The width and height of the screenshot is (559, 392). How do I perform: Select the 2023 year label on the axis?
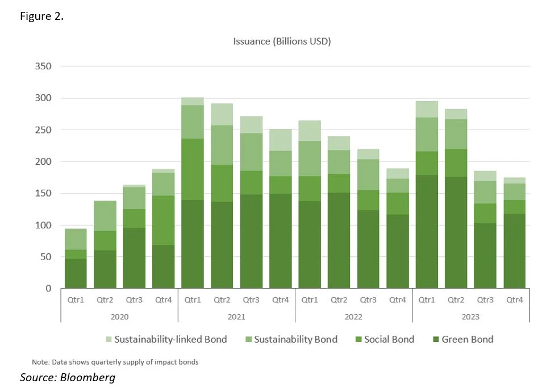point(470,317)
